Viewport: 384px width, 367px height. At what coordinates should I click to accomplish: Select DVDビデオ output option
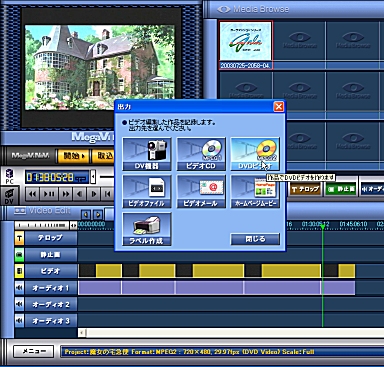(x=255, y=154)
